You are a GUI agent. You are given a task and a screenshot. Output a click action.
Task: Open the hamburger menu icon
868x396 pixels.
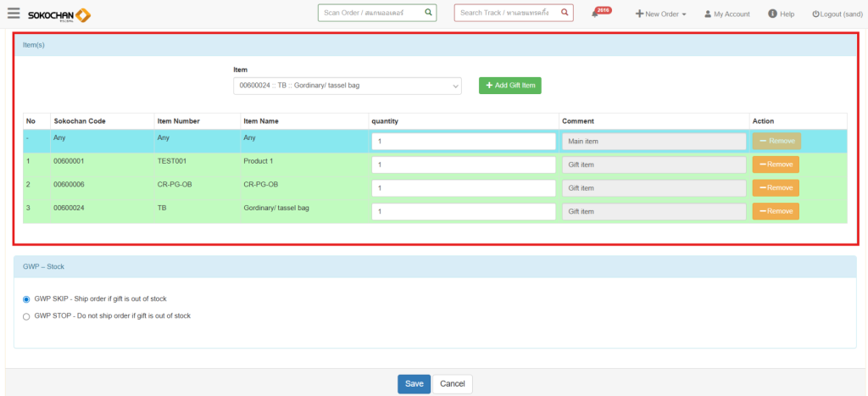(x=14, y=14)
